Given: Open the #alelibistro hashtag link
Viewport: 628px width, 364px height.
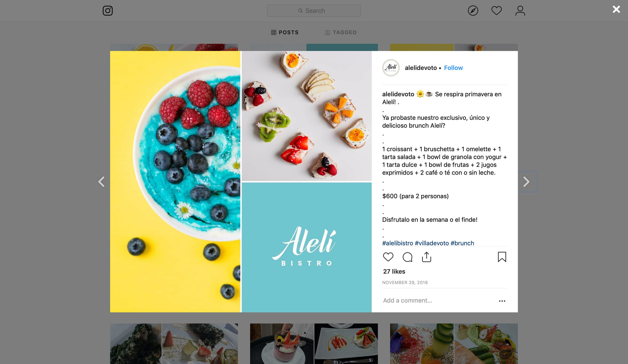Looking at the screenshot, I should [x=397, y=243].
